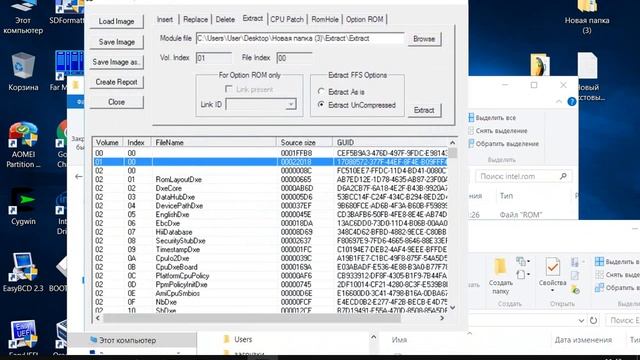Select the DataHubDxe row
The width and height of the screenshot is (640, 360).
pos(270,197)
